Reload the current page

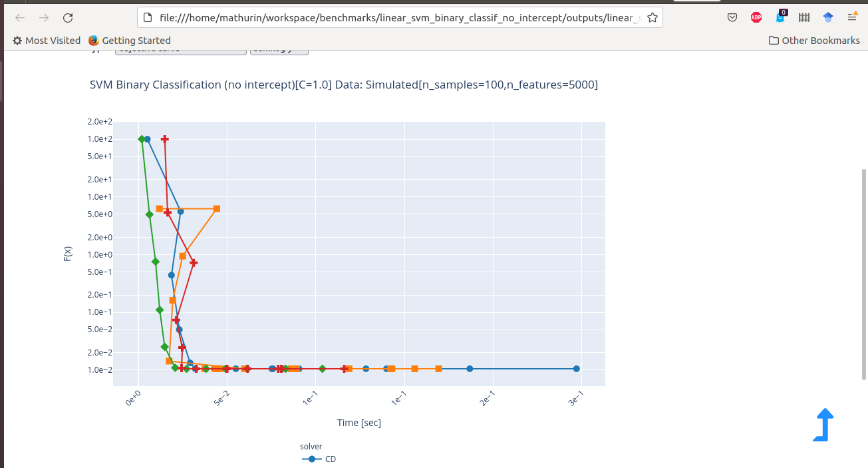point(68,17)
